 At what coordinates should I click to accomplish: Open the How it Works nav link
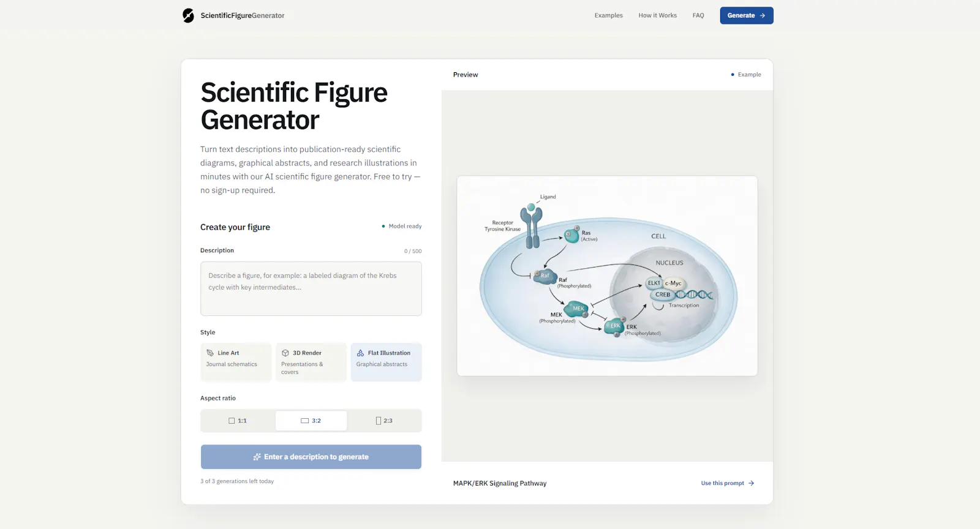coord(657,15)
